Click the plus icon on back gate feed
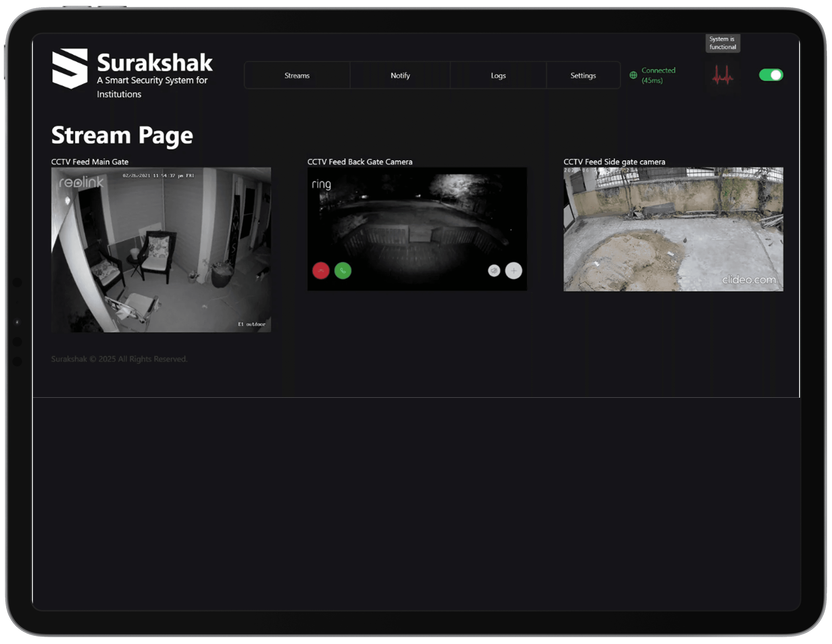 514,271
